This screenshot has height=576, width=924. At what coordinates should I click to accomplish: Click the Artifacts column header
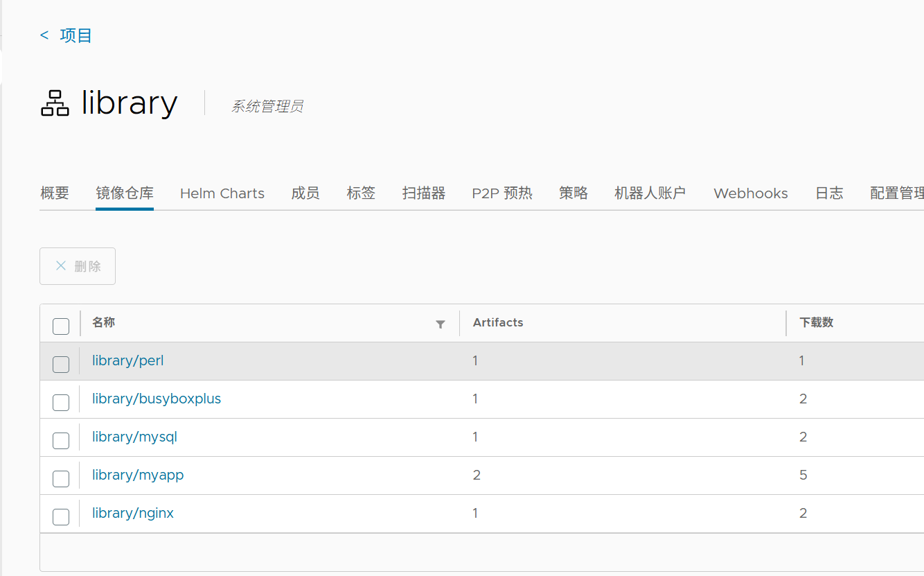click(x=498, y=322)
